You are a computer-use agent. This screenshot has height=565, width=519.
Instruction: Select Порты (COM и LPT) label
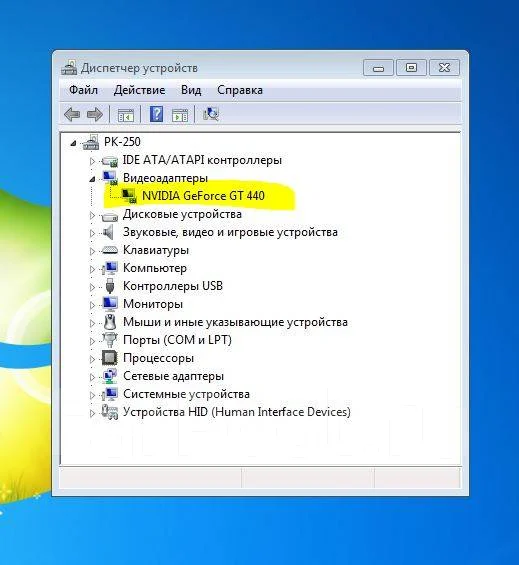tap(177, 340)
